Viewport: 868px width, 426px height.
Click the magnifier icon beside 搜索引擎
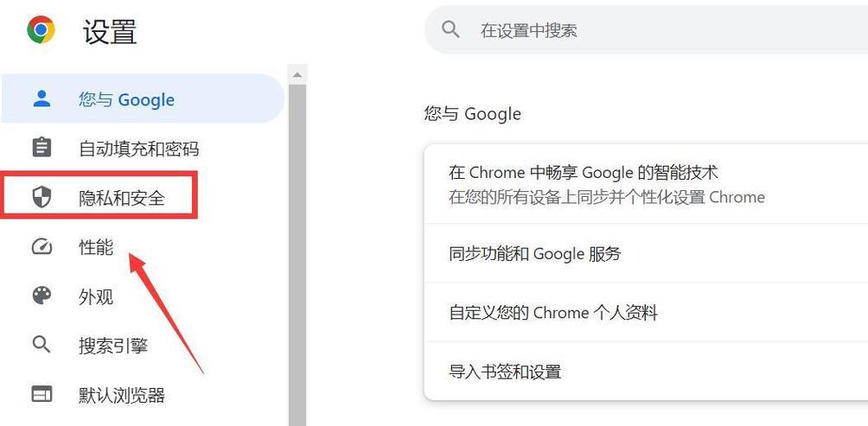(41, 345)
